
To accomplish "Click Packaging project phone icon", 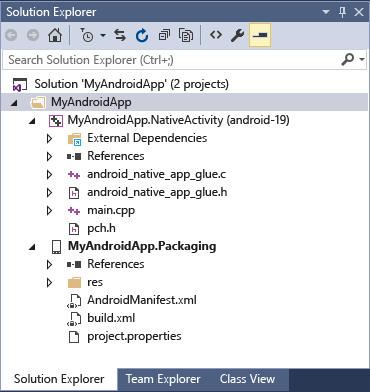I will (56, 247).
